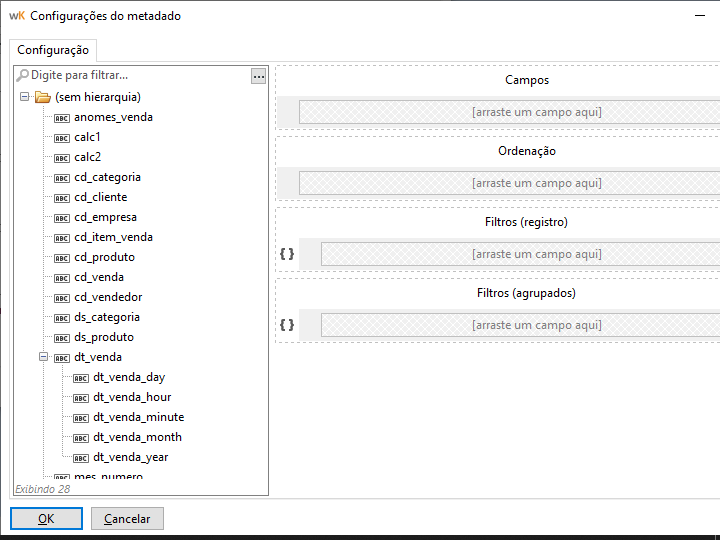Click the curly braces icon beside Filtros (agrupados)

[287, 325]
